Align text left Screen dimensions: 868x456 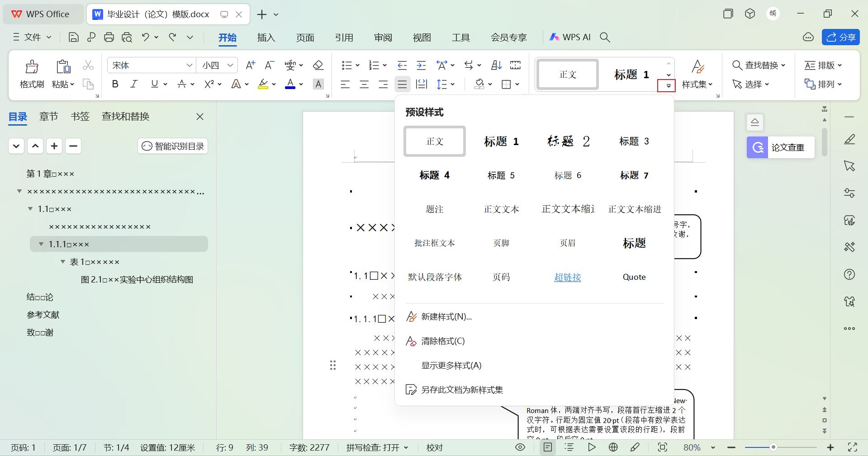click(x=345, y=84)
